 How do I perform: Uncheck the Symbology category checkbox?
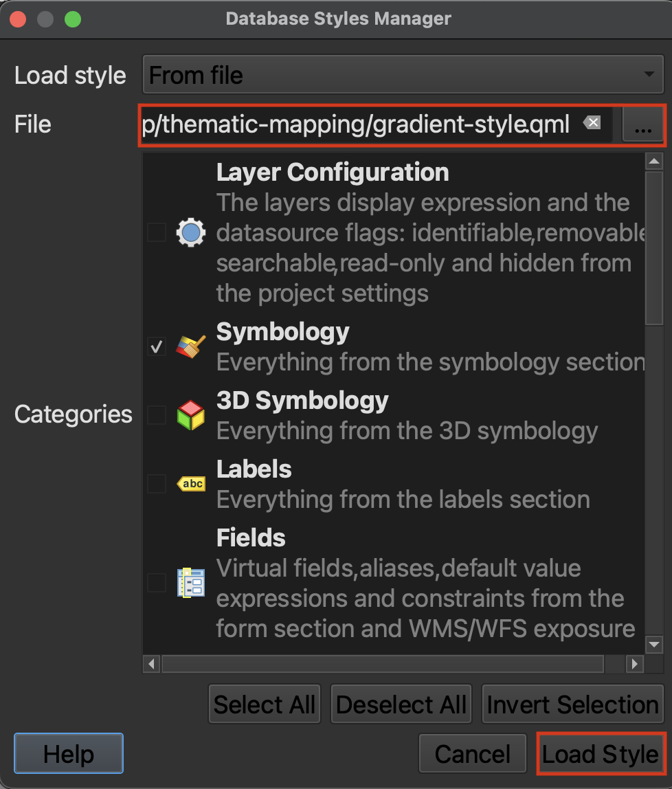pos(157,347)
